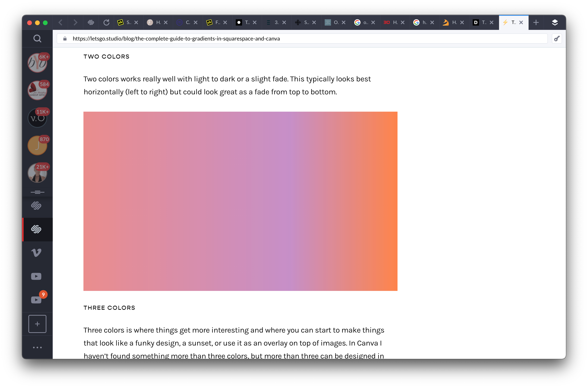
Task: Switch to the 3D 'H.' tab
Action: click(391, 23)
